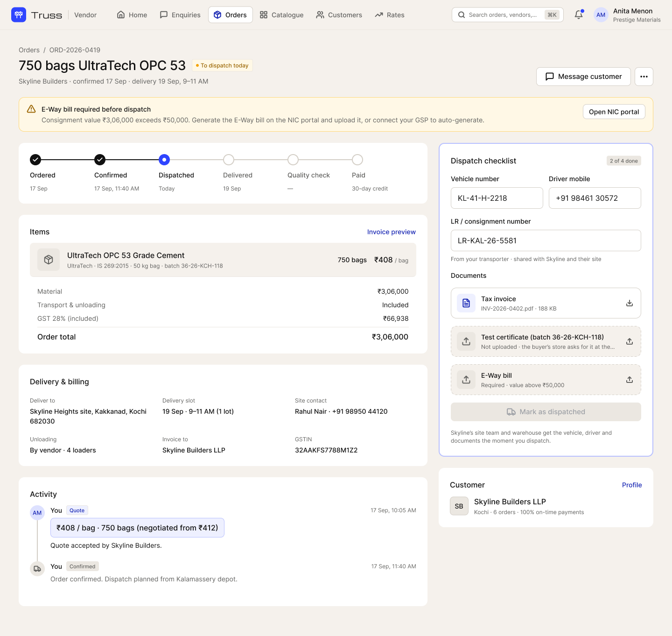Go to the Home tab
This screenshot has height=636, width=672.
click(132, 15)
